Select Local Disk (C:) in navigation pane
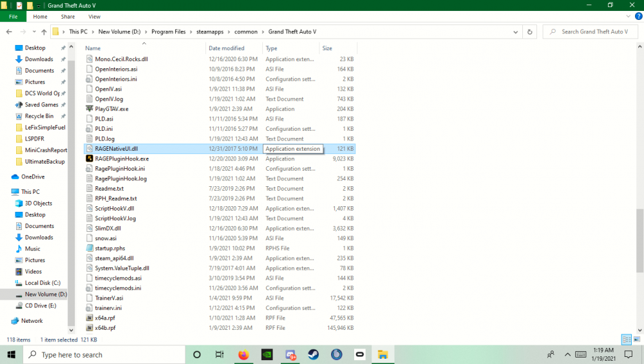The width and height of the screenshot is (644, 364). click(43, 283)
